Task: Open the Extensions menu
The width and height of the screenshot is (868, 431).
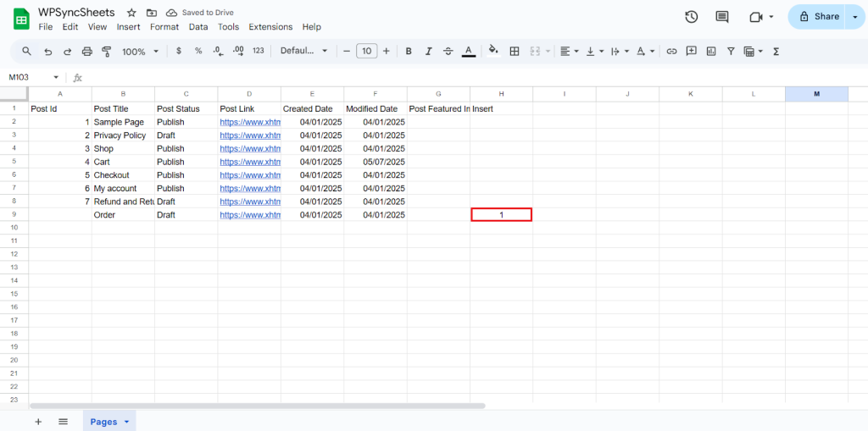Action: [x=270, y=26]
